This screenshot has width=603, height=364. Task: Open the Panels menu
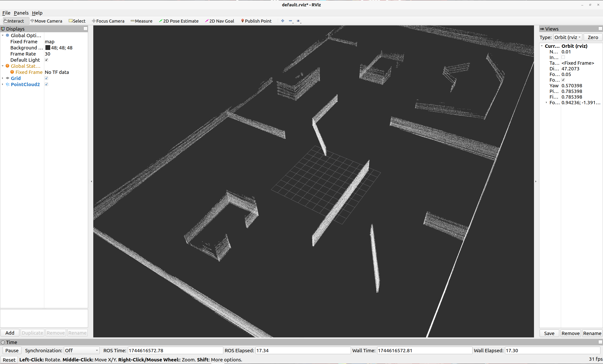[21, 13]
